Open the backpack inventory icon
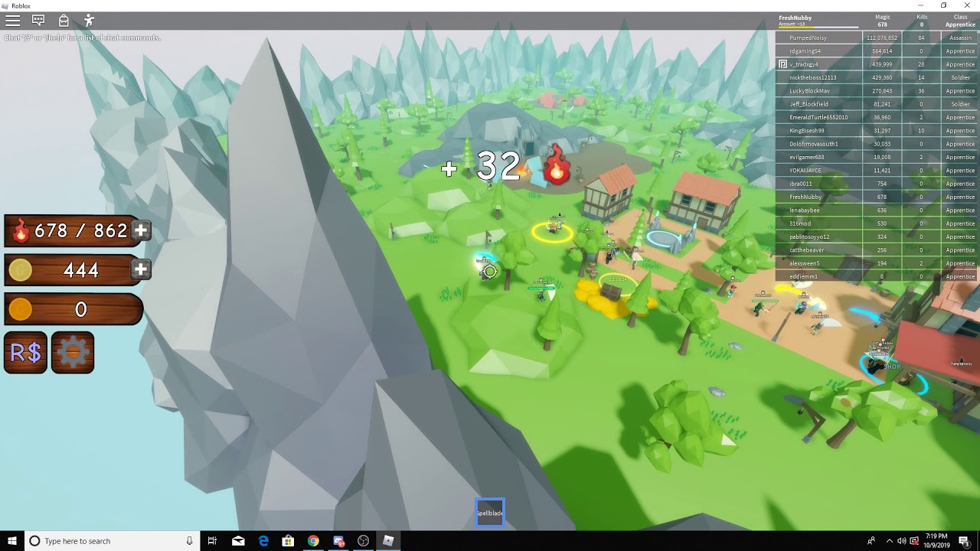 64,21
